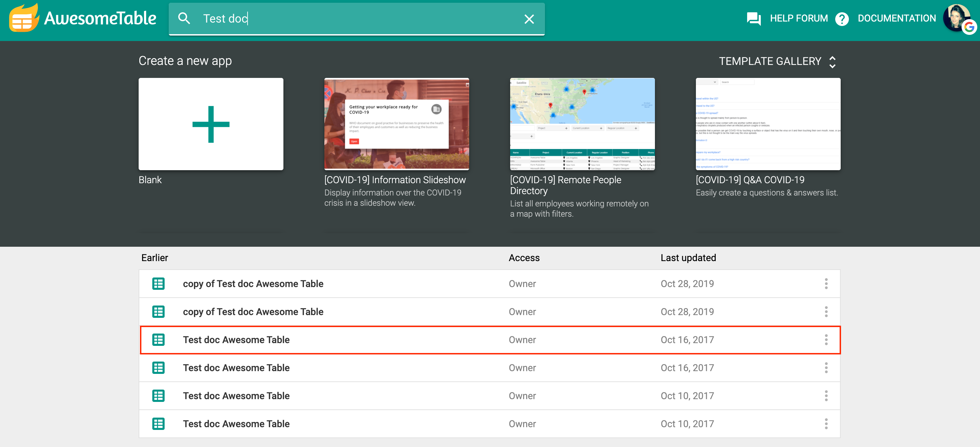
Task: Click table icon of first Oct 28, 2019 row
Action: pos(158,284)
